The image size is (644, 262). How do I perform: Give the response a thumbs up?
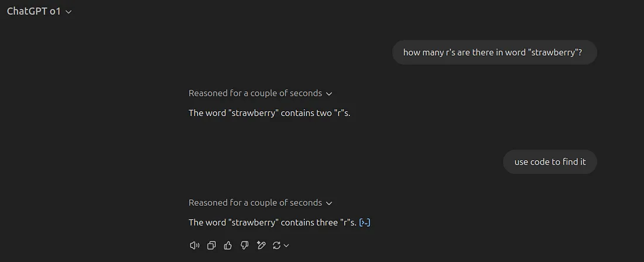[228, 246]
